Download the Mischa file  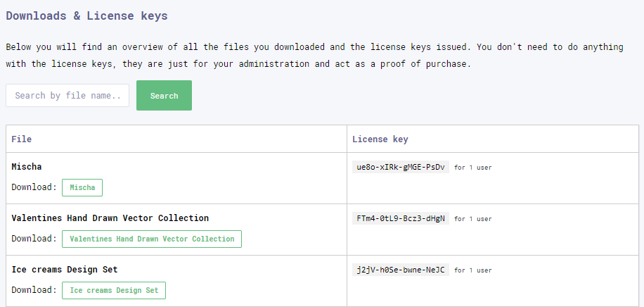pos(82,188)
